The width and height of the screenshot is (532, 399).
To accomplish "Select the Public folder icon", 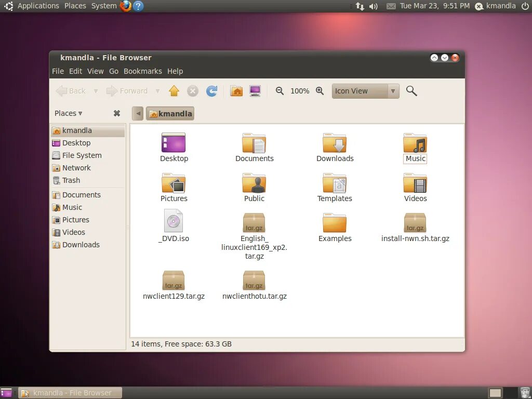I will (254, 183).
